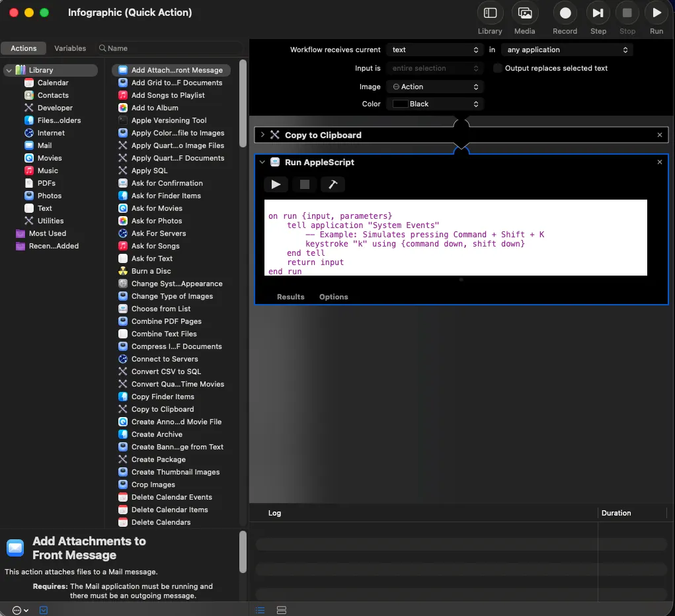Click the description pane scrollbar
Image resolution: width=675 pixels, height=616 pixels.
click(243, 552)
